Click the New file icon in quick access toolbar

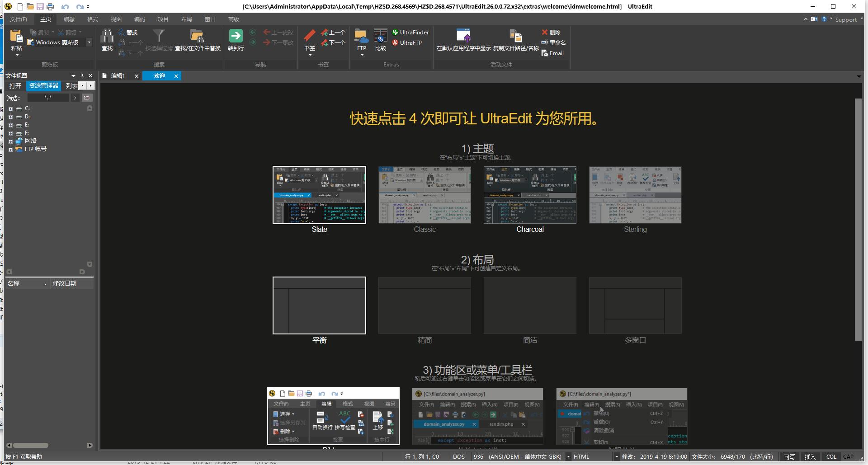point(20,6)
